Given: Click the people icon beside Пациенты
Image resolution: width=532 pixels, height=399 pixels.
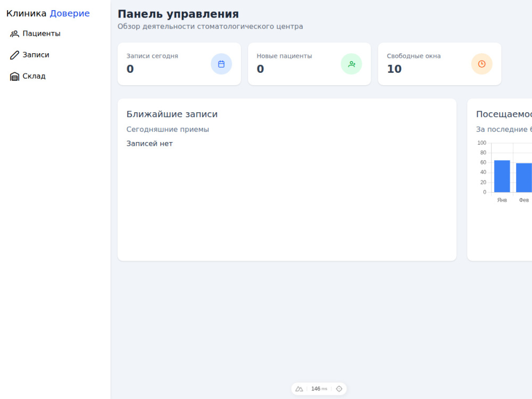Looking at the screenshot, I should point(14,34).
